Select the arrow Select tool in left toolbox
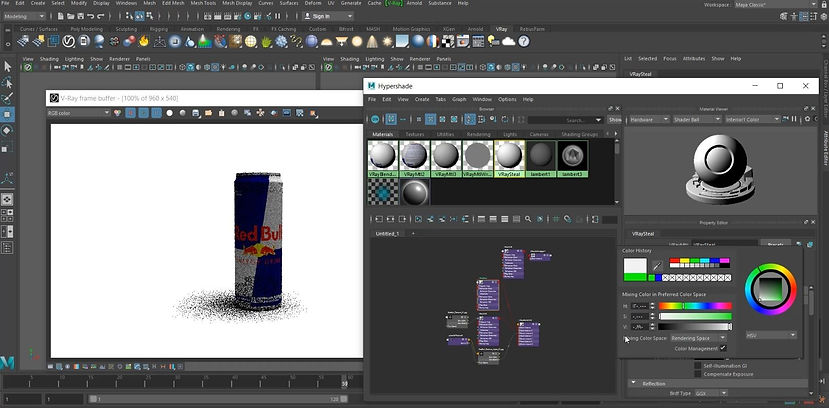 (7, 67)
